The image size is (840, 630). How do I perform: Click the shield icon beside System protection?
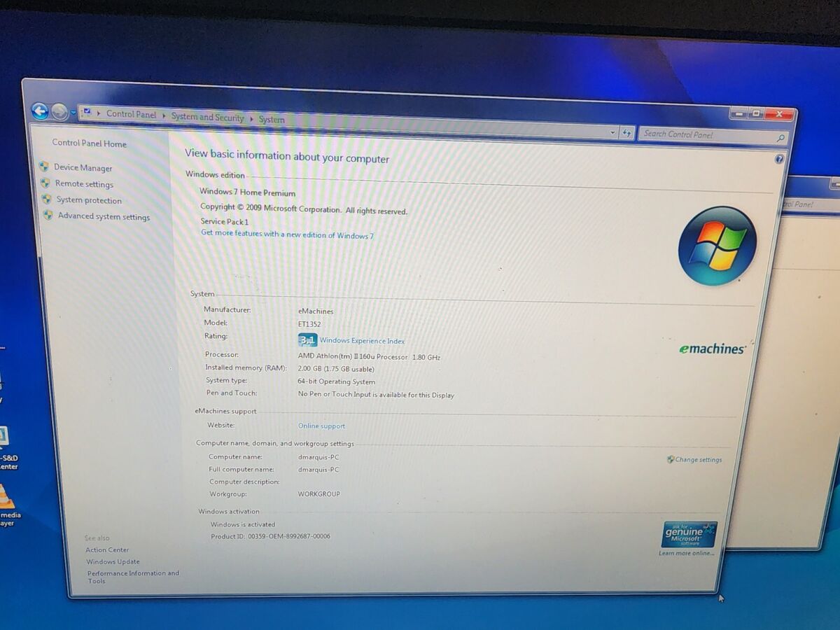pos(46,199)
